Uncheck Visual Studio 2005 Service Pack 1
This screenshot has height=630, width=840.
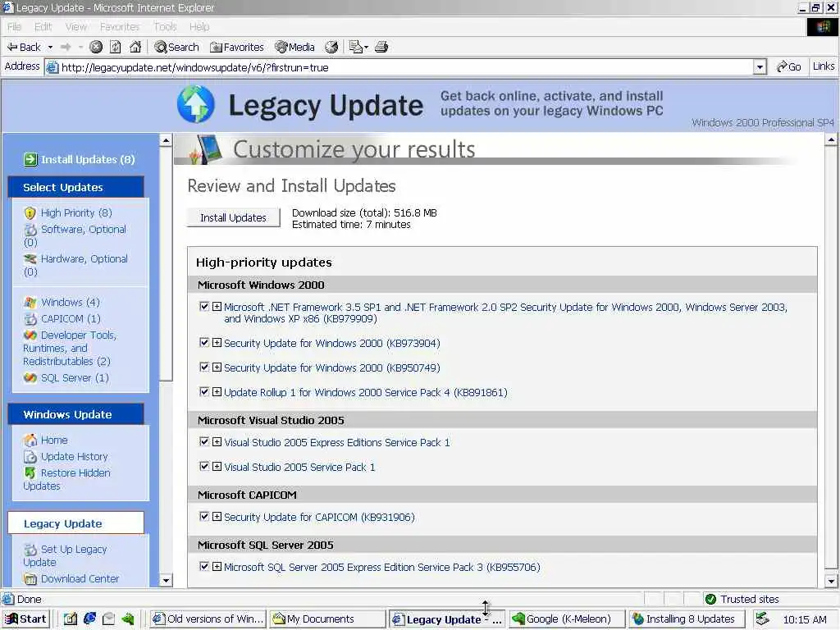click(x=204, y=466)
